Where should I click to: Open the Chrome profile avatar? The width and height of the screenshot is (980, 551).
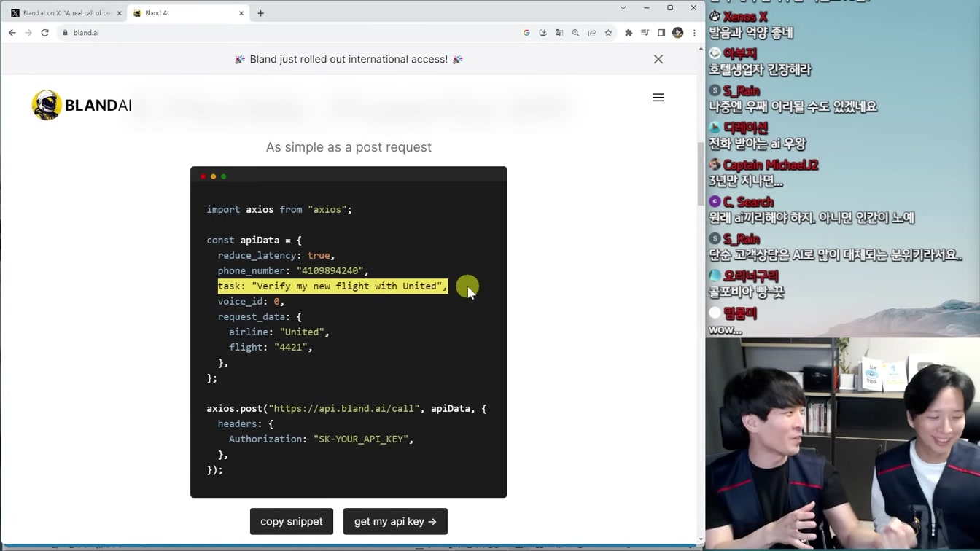(x=677, y=33)
